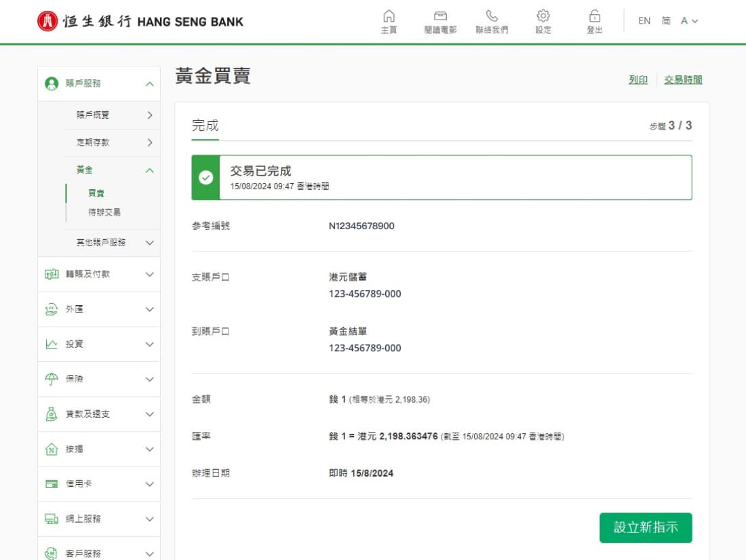The height and width of the screenshot is (560, 746).
Task: Click the 外匯 currency exchange icon
Action: click(52, 309)
